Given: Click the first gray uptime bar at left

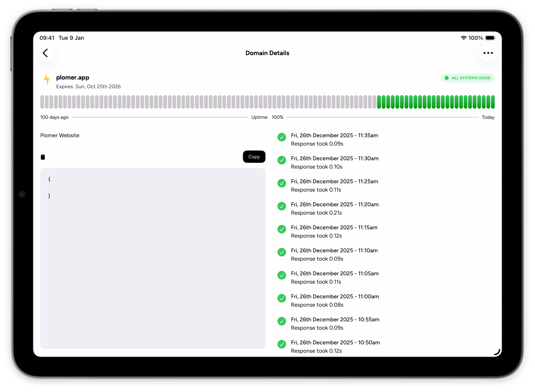Looking at the screenshot, I should coord(42,102).
